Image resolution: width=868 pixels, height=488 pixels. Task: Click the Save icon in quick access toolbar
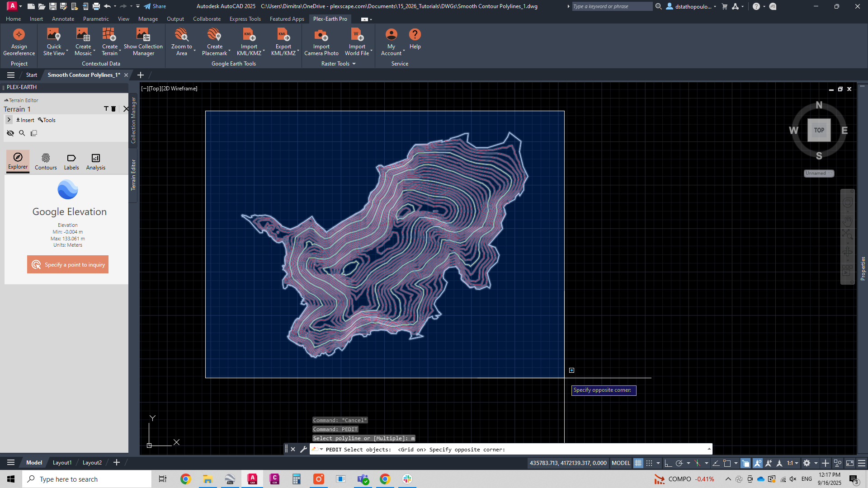tap(53, 6)
